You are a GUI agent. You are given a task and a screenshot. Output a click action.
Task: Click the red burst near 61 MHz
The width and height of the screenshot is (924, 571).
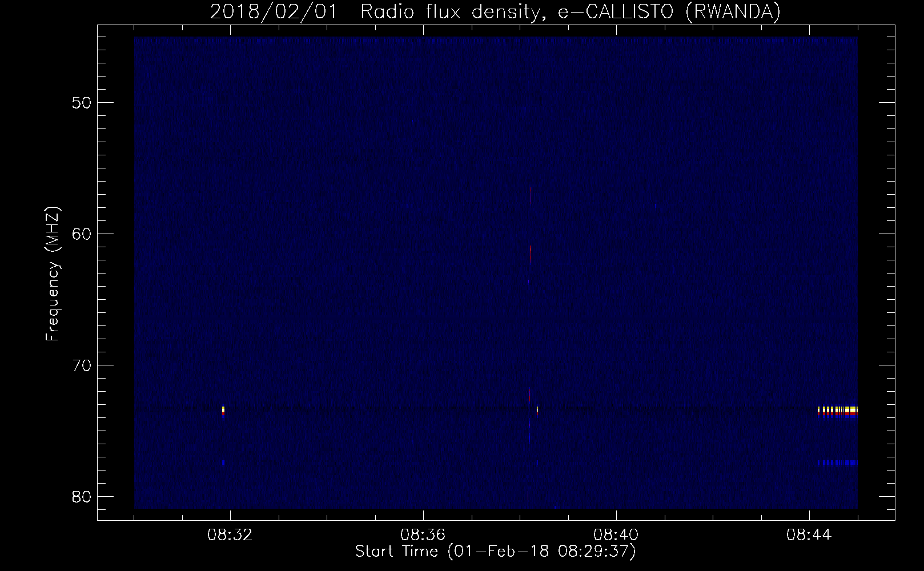click(531, 254)
